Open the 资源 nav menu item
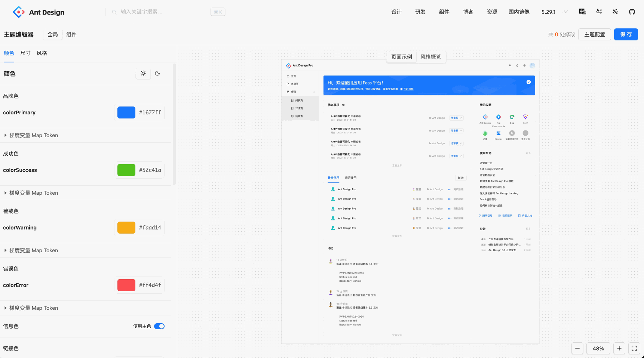 click(x=492, y=12)
